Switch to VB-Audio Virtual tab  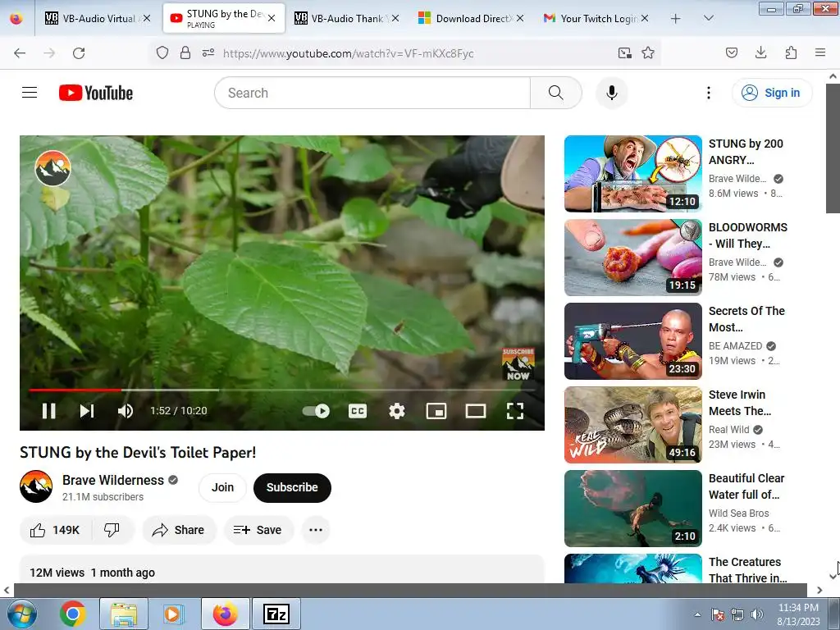[x=98, y=18]
